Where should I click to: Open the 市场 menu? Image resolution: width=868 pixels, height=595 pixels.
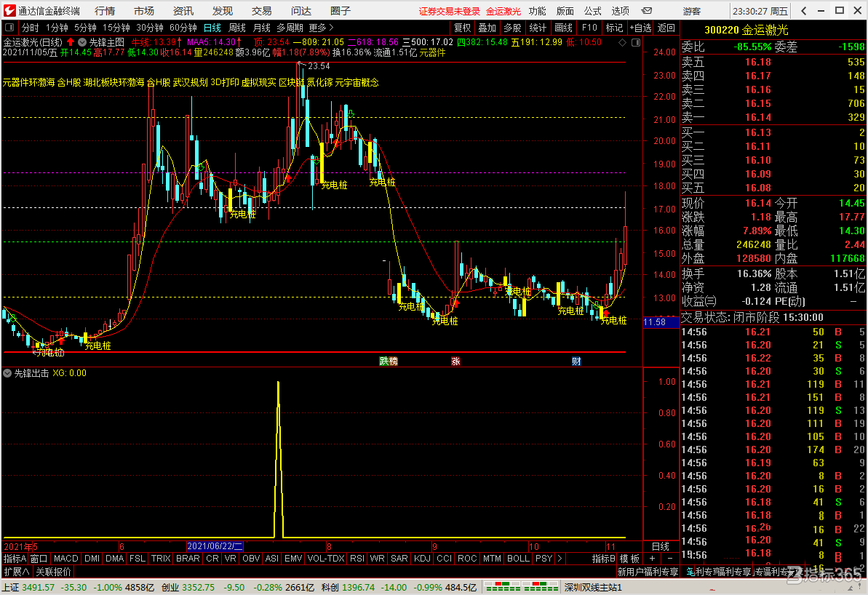(x=144, y=10)
